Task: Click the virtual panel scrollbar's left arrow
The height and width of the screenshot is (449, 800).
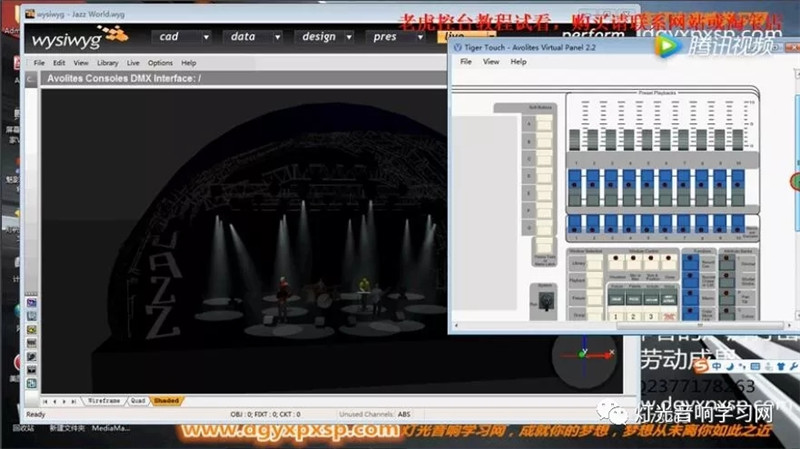Action: coord(456,326)
